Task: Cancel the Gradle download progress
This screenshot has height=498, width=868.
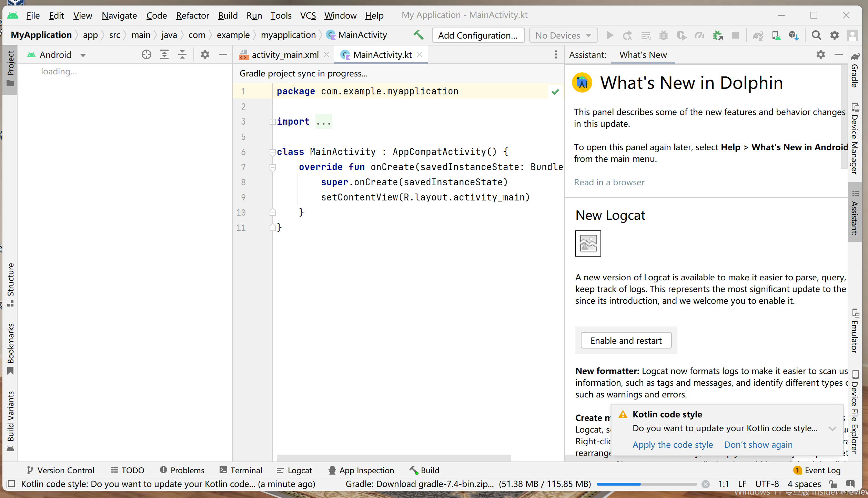Action: [x=706, y=484]
